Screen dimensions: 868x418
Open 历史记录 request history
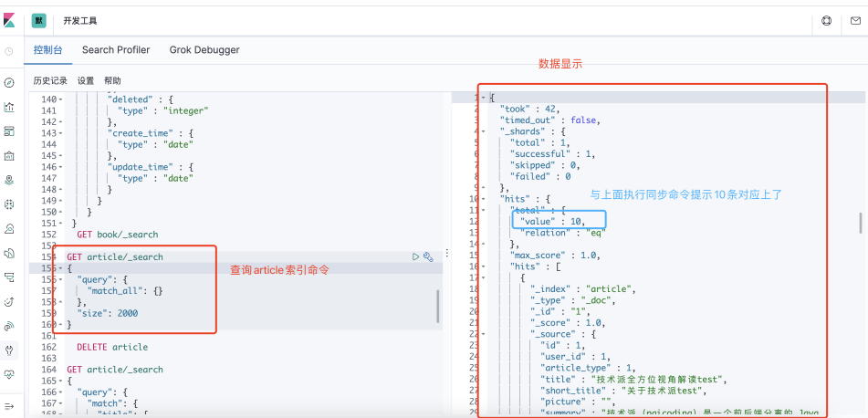[x=50, y=80]
